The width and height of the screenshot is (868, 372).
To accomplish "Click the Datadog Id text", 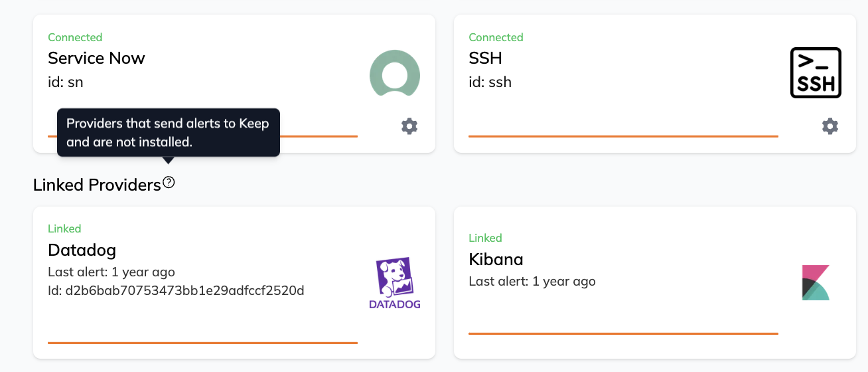I will pos(176,290).
